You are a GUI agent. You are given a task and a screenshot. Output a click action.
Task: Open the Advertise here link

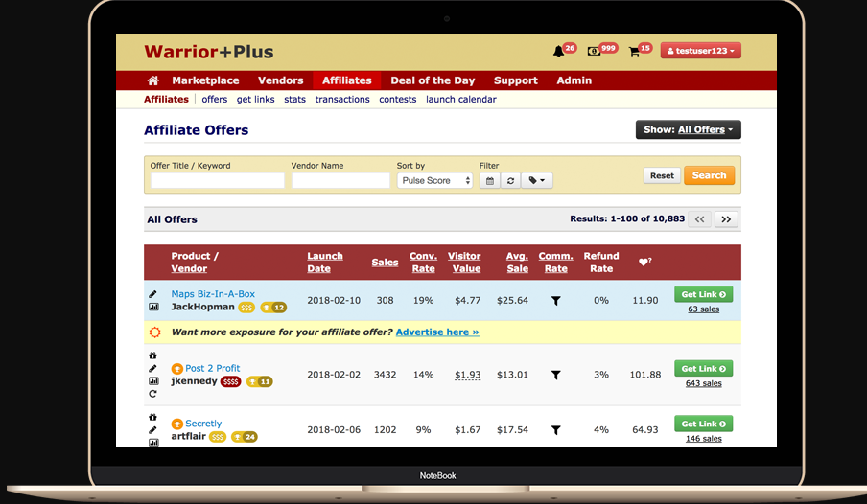pyautogui.click(x=437, y=332)
